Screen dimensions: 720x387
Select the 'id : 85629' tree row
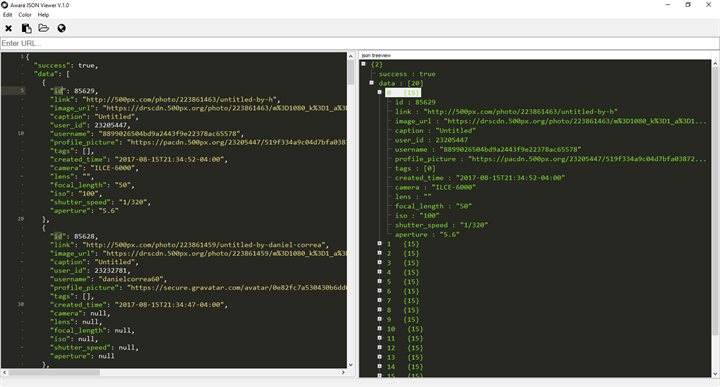[x=415, y=102]
